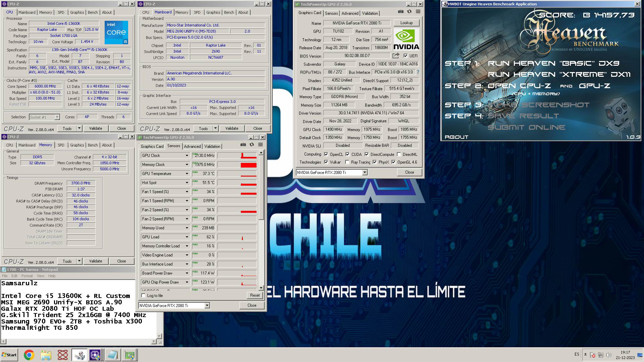
Task: Click the Intel Core i5 logo in CPU-Z
Action: (116, 33)
